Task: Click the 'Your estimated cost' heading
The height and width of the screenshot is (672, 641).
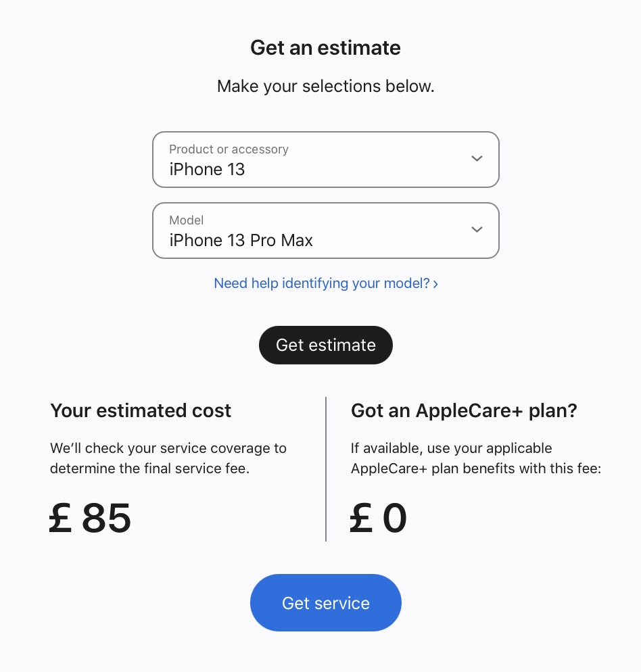Action: click(x=141, y=410)
